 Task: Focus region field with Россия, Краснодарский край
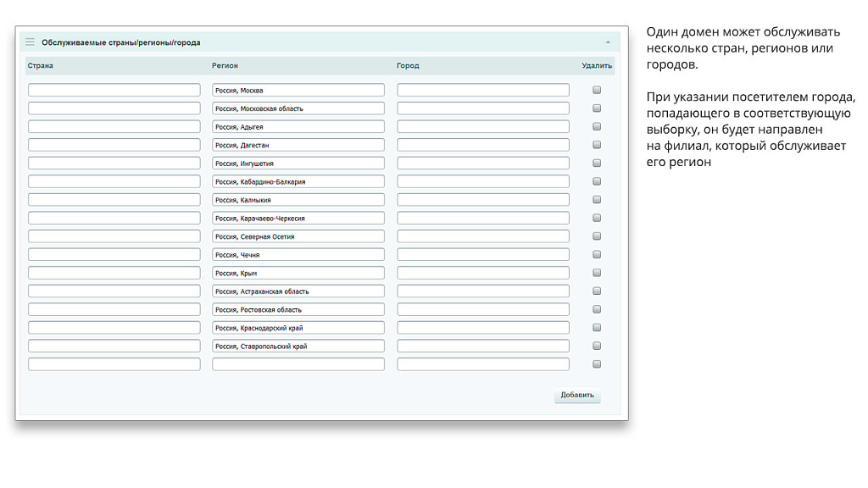pyautogui.click(x=298, y=328)
